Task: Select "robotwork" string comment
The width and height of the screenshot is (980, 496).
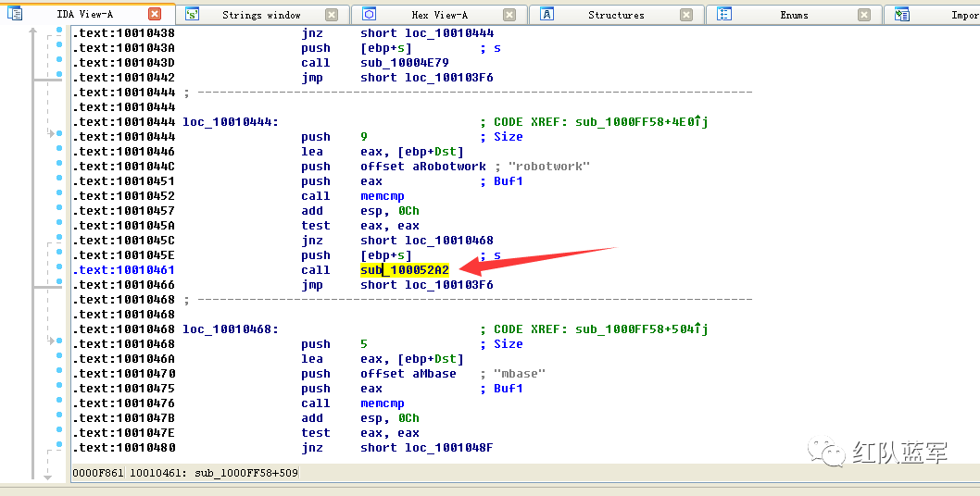Action: click(x=548, y=167)
